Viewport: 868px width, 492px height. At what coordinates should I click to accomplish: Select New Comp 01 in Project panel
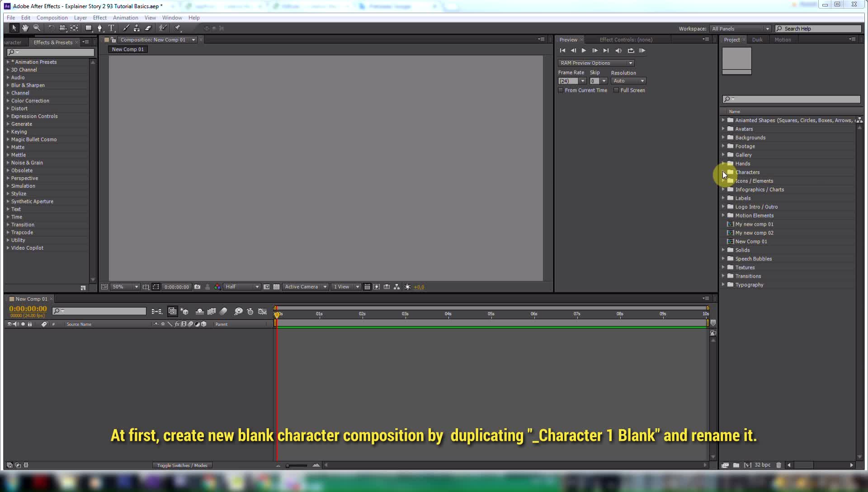[751, 241]
